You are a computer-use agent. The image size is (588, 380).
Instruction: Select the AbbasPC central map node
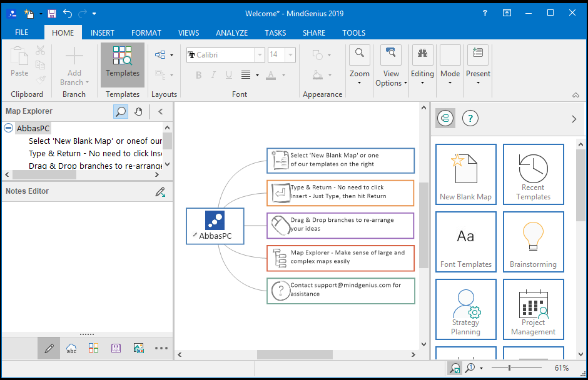(215, 226)
